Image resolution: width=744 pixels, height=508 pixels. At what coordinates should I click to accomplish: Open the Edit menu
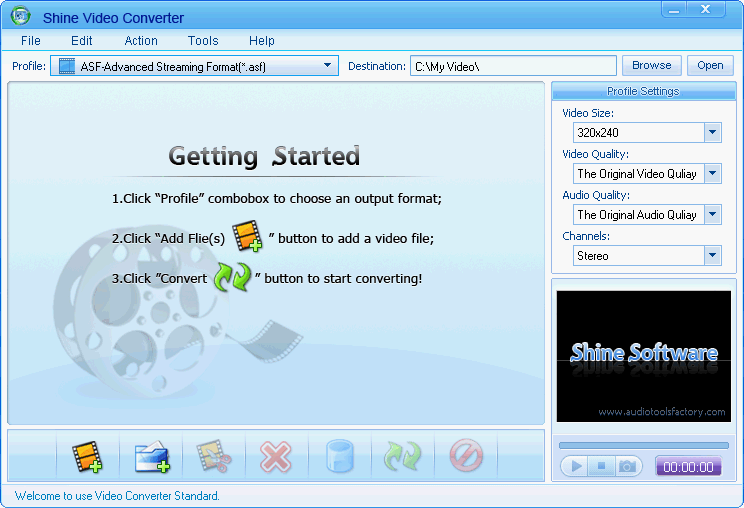tap(82, 41)
